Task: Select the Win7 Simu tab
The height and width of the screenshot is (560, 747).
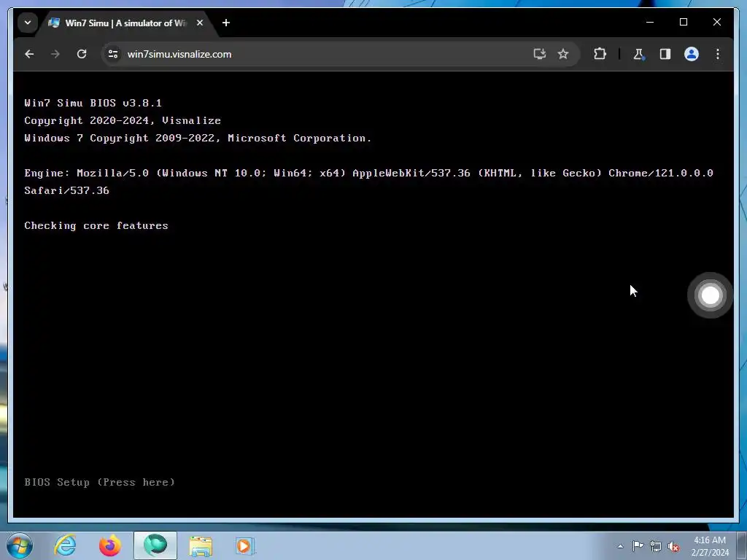Action: click(126, 23)
